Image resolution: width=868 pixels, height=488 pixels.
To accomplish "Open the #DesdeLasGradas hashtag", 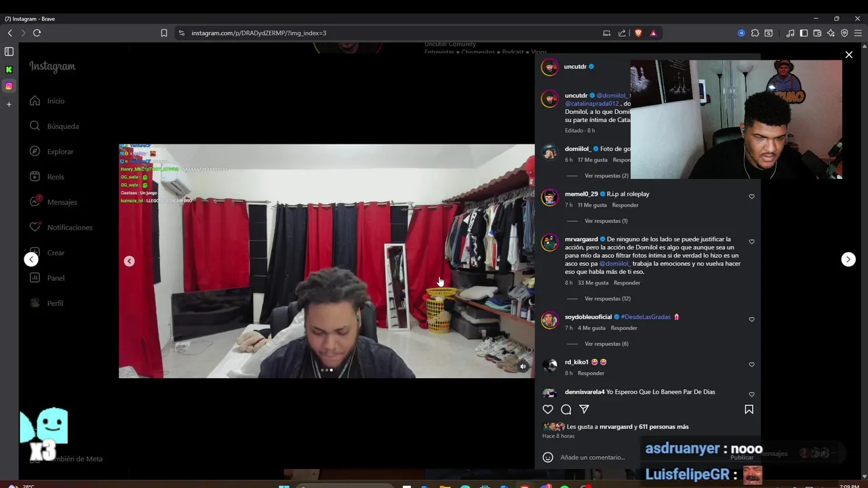I will pos(646,317).
